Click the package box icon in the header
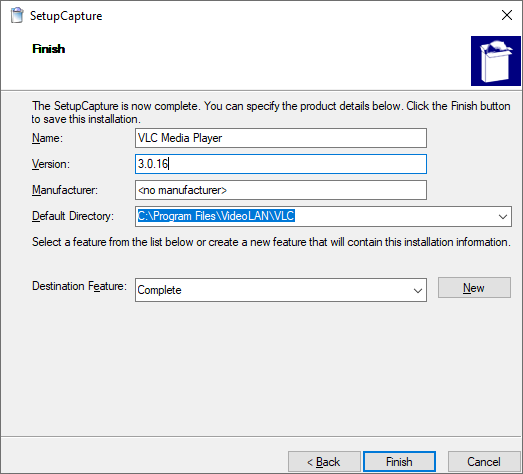The width and height of the screenshot is (523, 474). (496, 61)
